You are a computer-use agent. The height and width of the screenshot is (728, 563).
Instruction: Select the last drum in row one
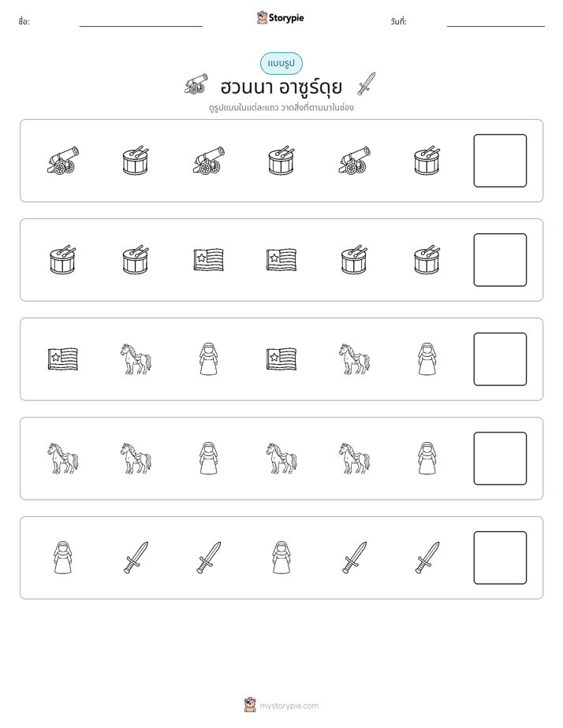point(427,161)
